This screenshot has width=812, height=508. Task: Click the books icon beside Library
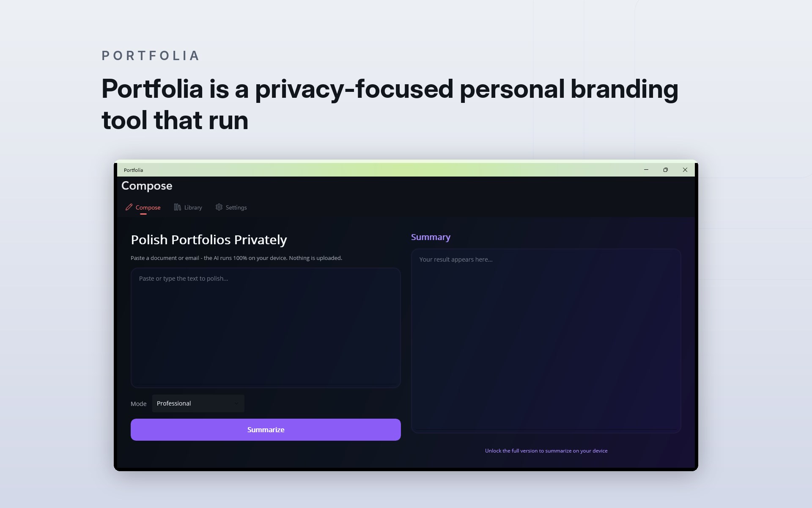coord(178,207)
